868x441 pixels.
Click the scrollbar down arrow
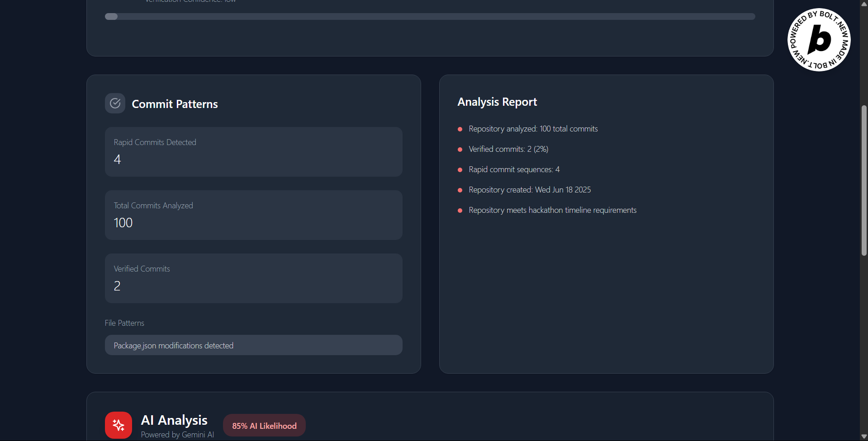864,436
